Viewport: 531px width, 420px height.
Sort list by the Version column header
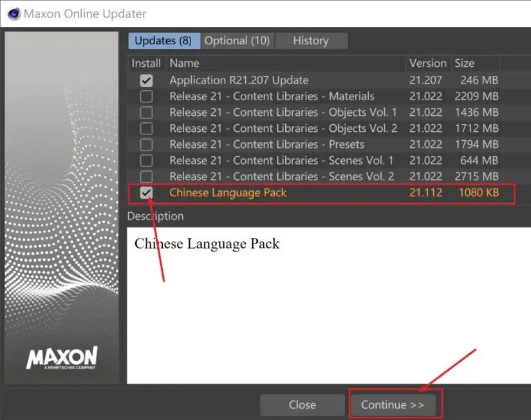pyautogui.click(x=428, y=63)
